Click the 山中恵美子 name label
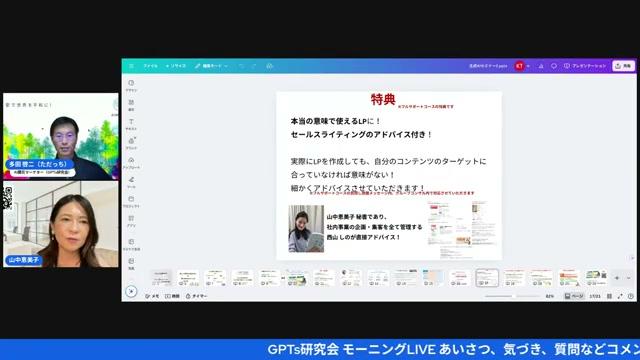This screenshot has width=640, height=360. click(x=24, y=260)
